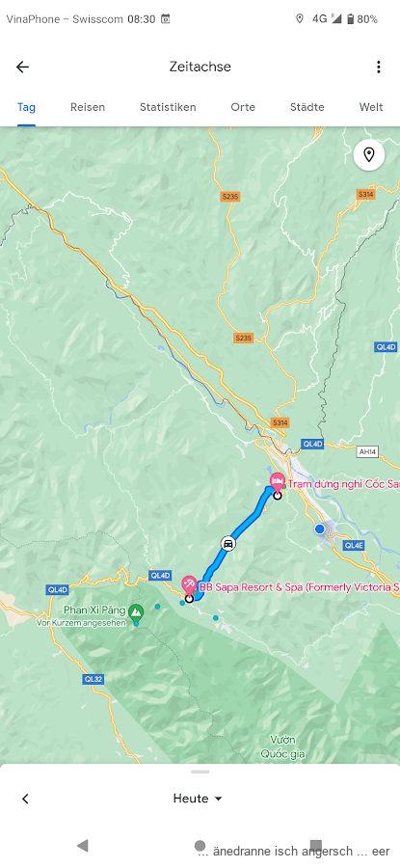Switch to the Orte tab

[243, 107]
